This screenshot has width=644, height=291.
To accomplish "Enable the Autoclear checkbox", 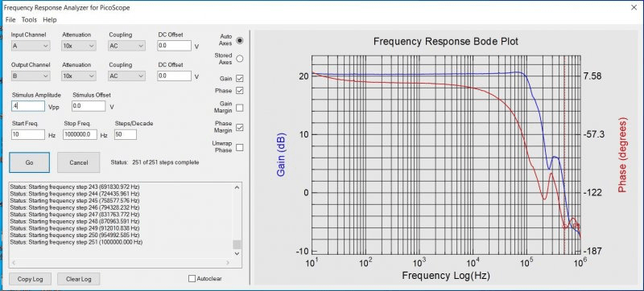I will 192,279.
